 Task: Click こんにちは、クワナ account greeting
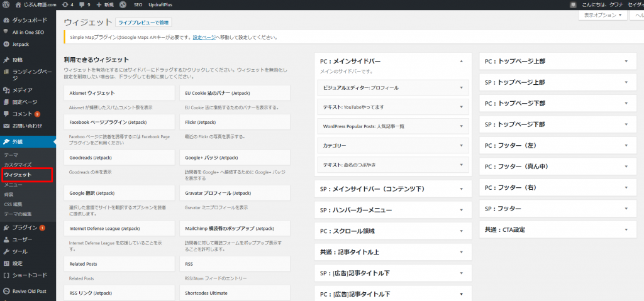(612, 5)
